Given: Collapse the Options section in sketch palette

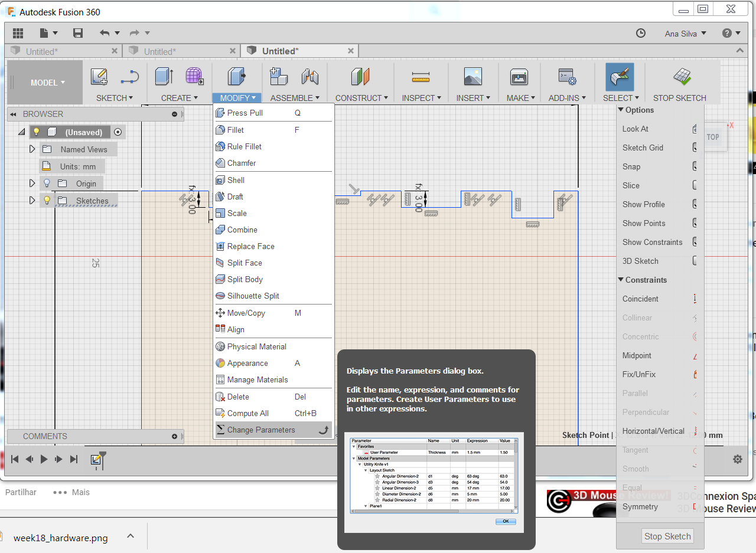Looking at the screenshot, I should [621, 110].
